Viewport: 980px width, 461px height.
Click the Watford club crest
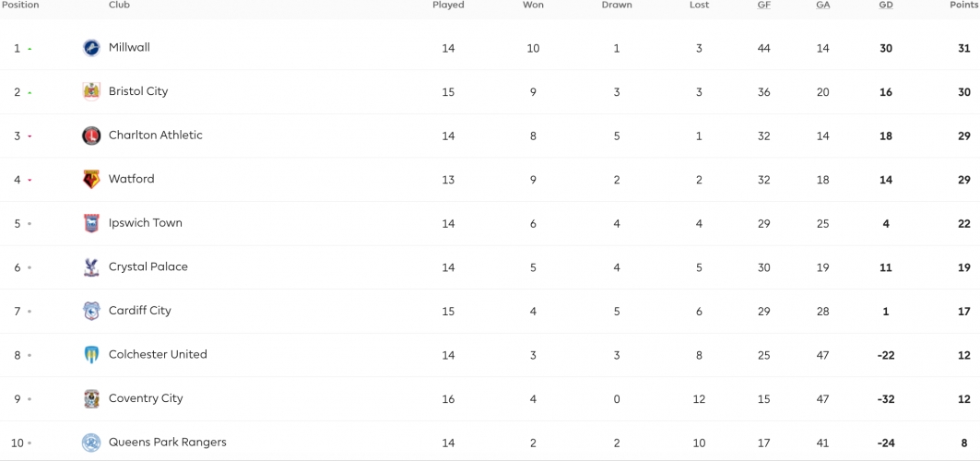(91, 179)
